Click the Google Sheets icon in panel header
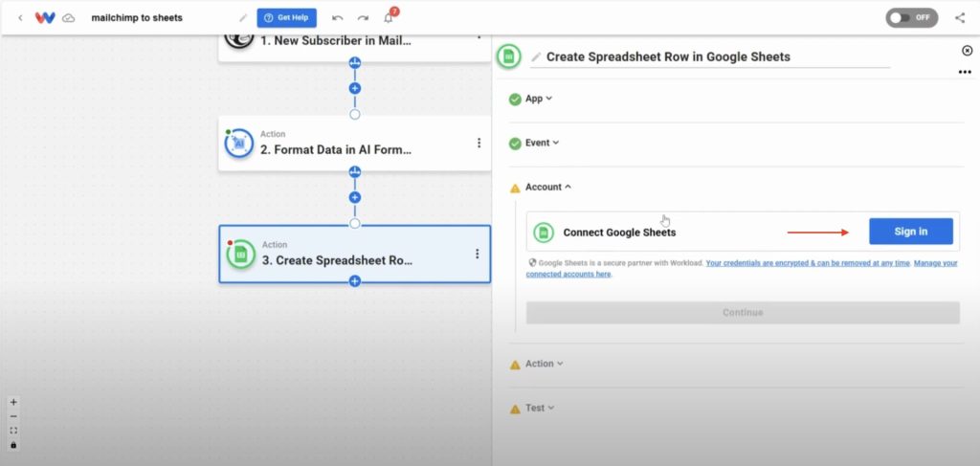 coord(509,56)
